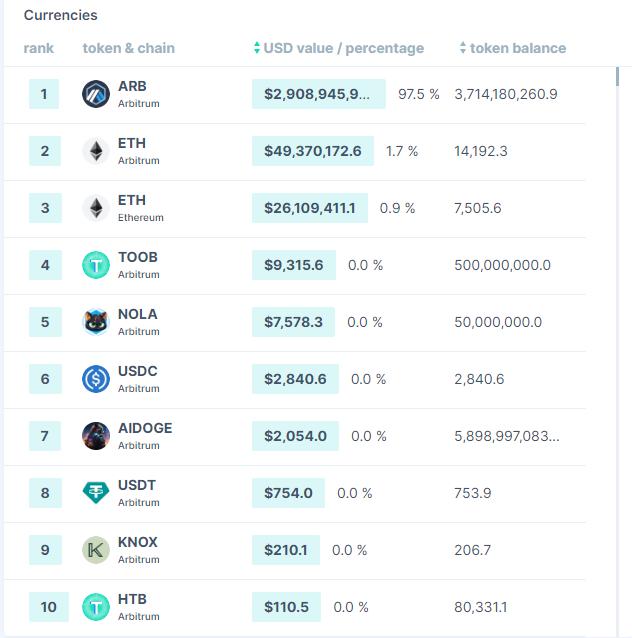Screen dimensions: 632x638
Task: Click the rank 7 badge
Action: coord(45,436)
